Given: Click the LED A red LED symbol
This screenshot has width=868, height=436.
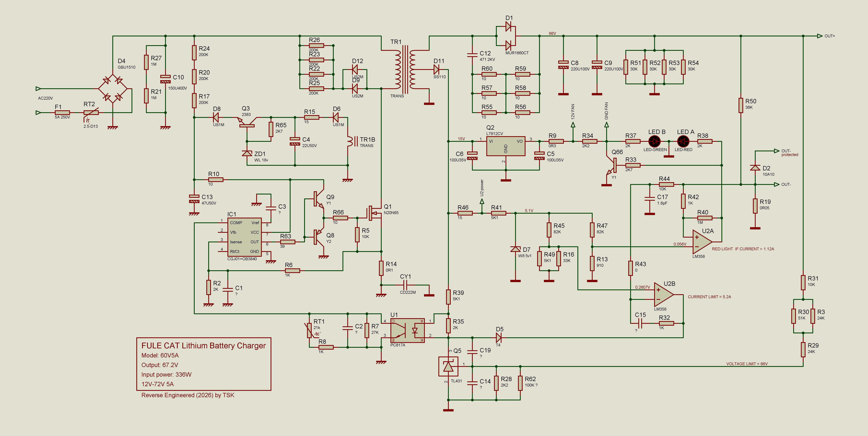Looking at the screenshot, I should coord(683,141).
